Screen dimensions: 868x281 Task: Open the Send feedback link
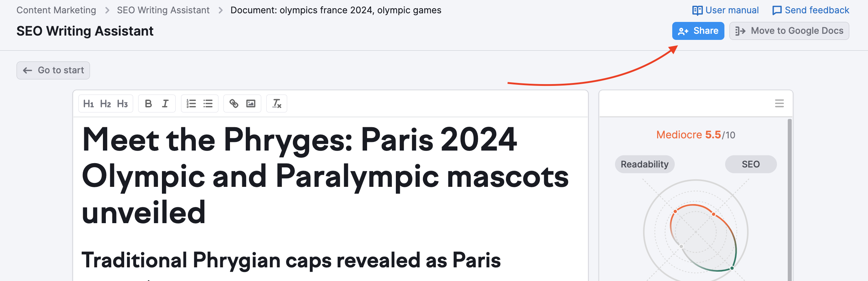click(x=811, y=10)
